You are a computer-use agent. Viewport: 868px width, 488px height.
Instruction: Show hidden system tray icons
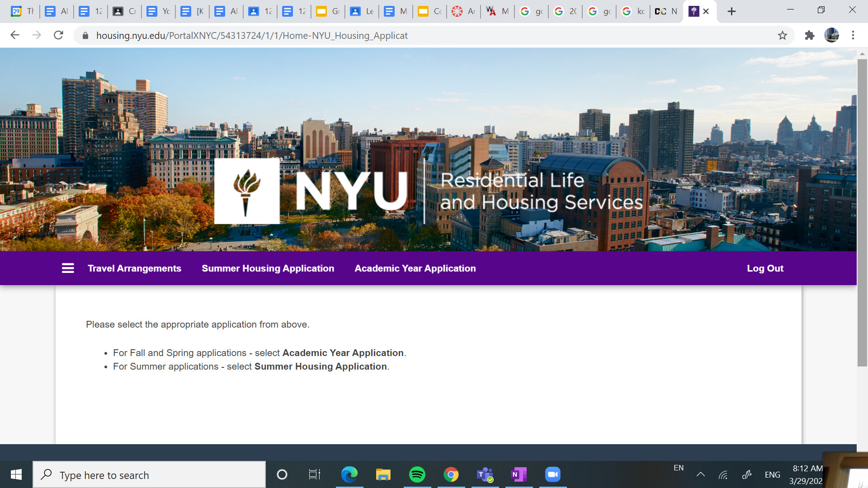(701, 474)
